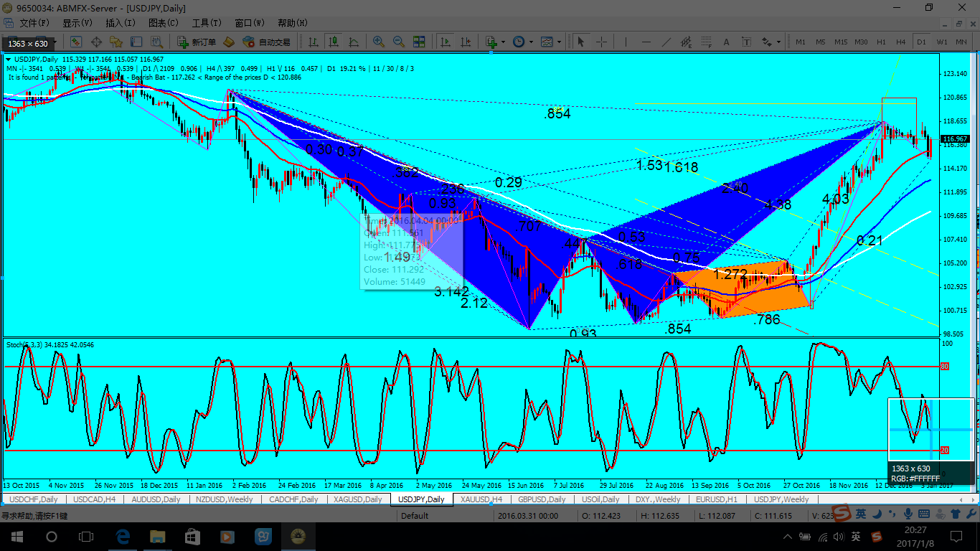Image resolution: width=980 pixels, height=551 pixels.
Task: Click the Default profile in status bar
Action: tap(415, 516)
